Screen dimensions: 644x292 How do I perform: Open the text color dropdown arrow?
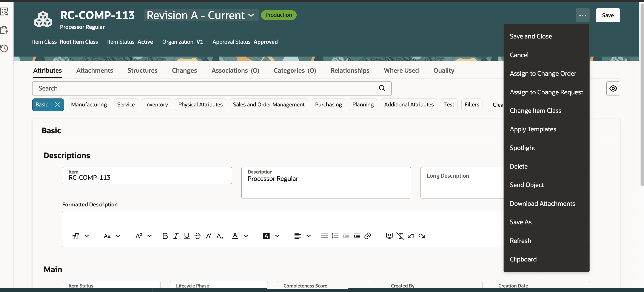click(x=246, y=236)
